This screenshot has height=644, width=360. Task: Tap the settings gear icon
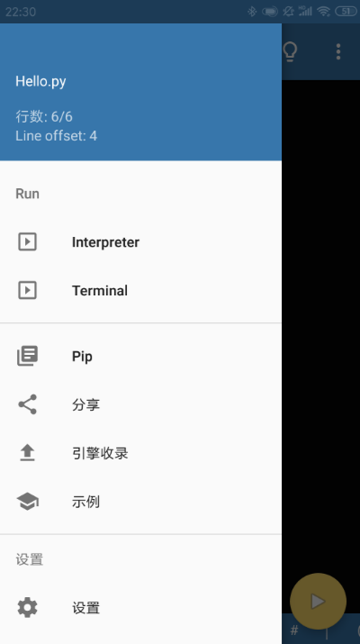coord(28,607)
